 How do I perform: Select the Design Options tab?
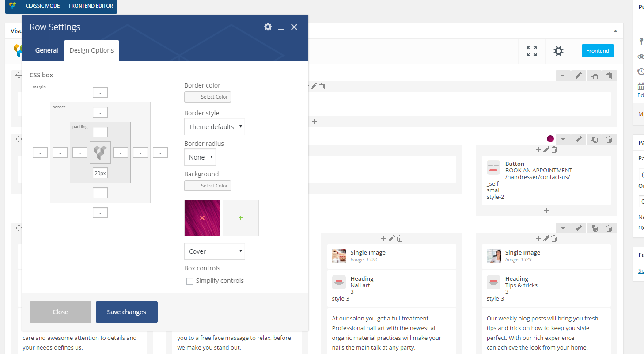91,50
